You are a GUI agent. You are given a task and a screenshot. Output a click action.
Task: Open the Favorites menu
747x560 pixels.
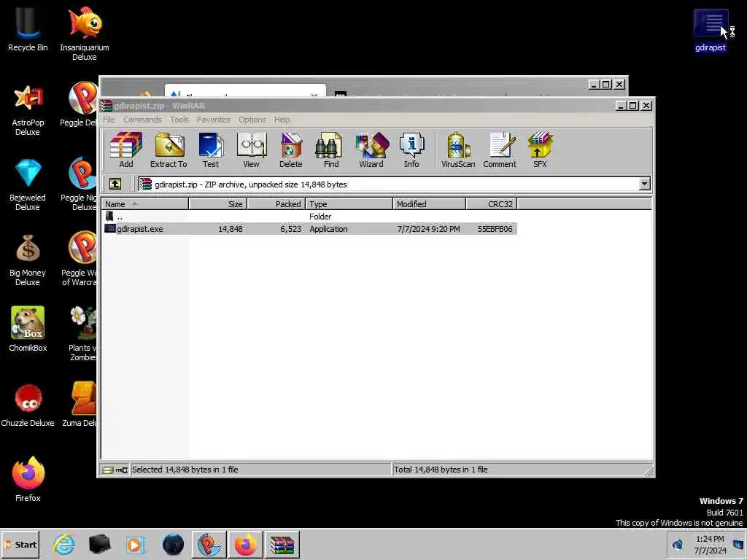(214, 120)
